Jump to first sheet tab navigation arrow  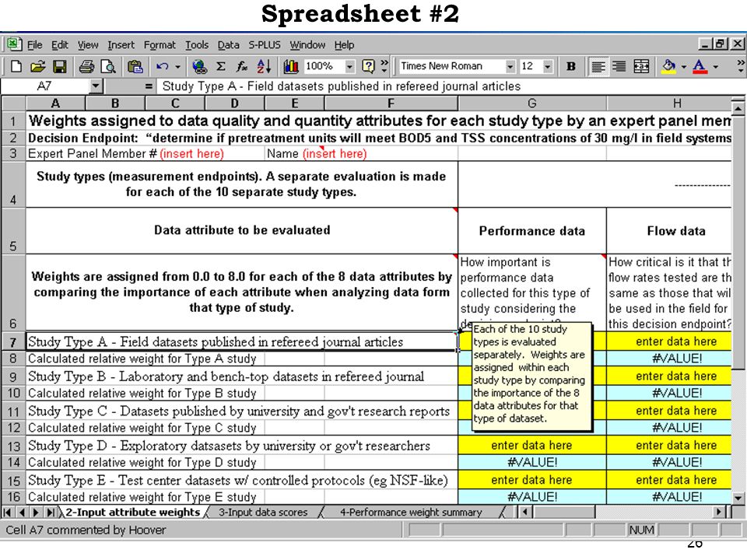point(8,513)
